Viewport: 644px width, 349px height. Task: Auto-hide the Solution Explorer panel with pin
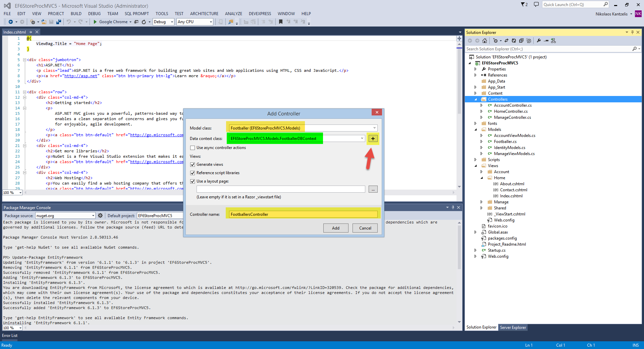coord(632,32)
